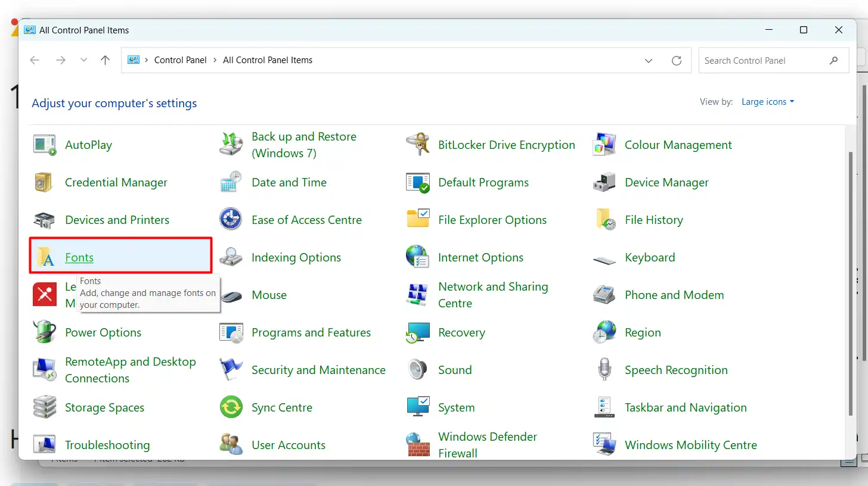Open the Phone and Modem icon
Image resolution: width=868 pixels, height=486 pixels.
click(604, 295)
